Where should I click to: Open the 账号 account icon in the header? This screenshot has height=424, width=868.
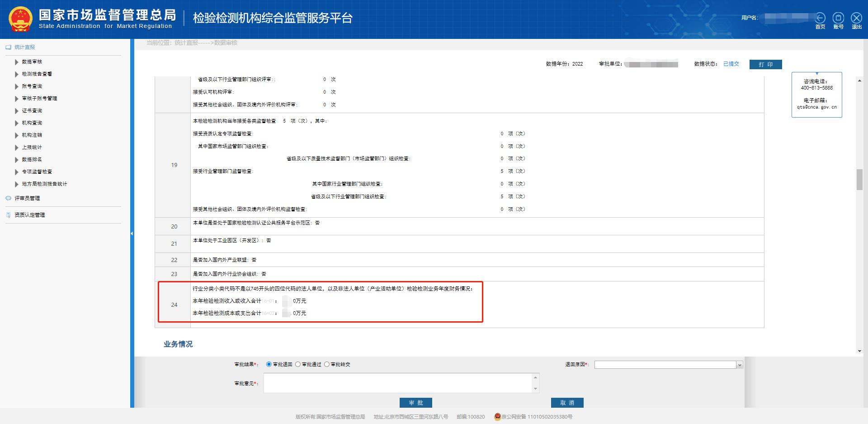839,18
